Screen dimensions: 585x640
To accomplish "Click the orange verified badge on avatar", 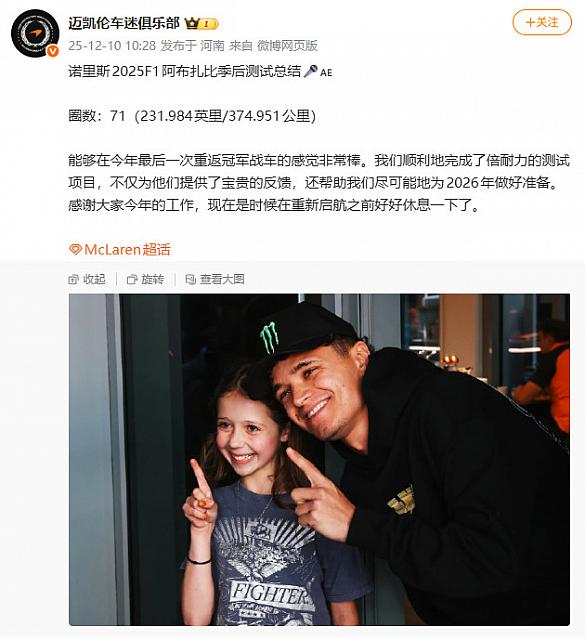I will pos(53,51).
